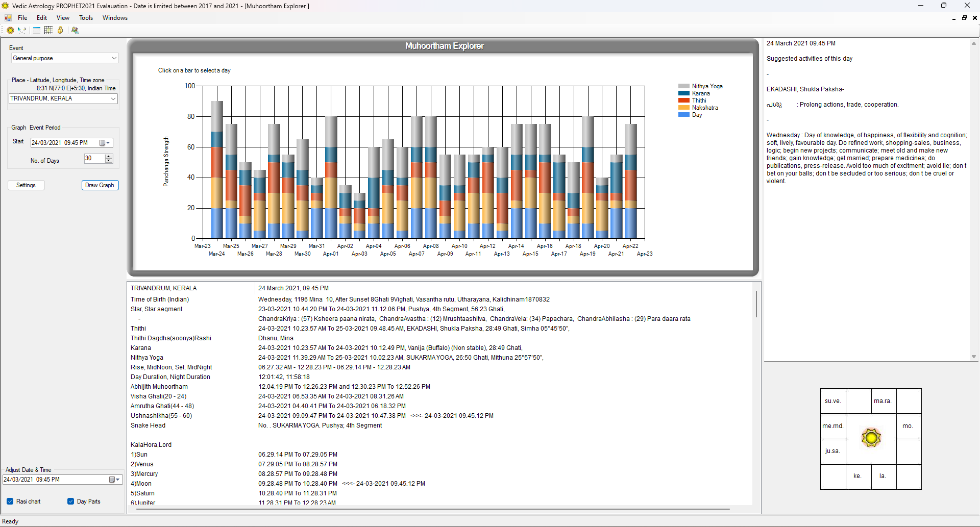
Task: Click the lined table icon in the toolbar
Action: click(37, 30)
